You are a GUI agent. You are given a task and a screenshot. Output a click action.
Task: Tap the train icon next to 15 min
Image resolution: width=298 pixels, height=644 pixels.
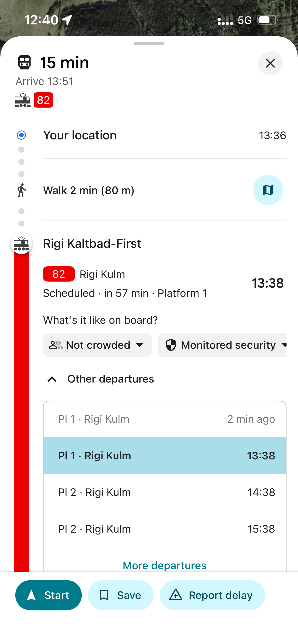click(24, 62)
